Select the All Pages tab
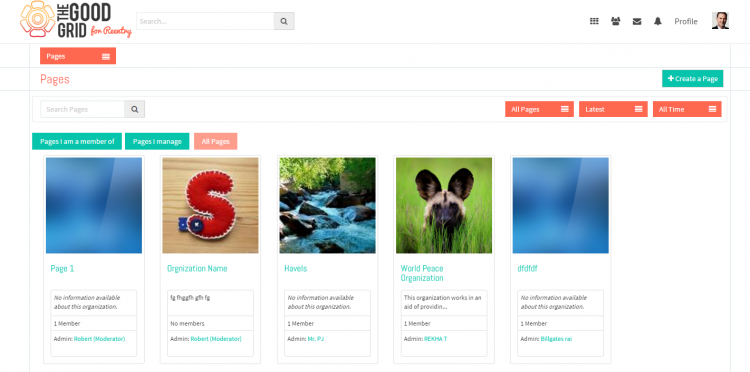The width and height of the screenshot is (750, 372). click(216, 141)
